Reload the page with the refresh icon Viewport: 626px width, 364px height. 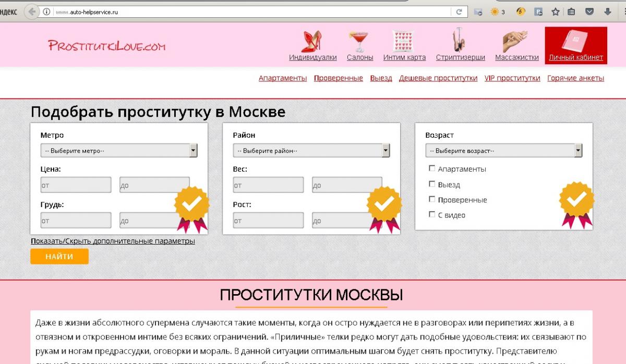point(459,12)
